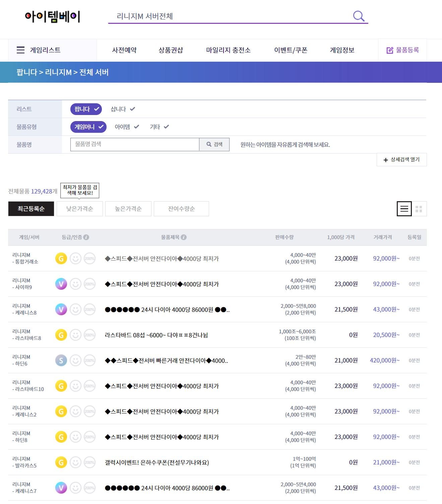Click 판매수량 column header
442x504 pixels.
click(x=284, y=237)
